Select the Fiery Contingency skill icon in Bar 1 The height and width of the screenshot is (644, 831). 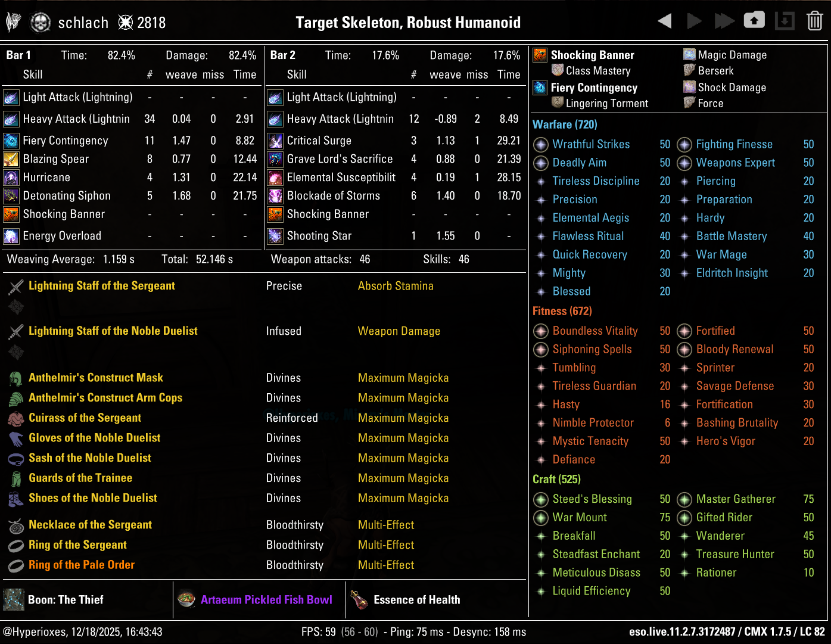click(11, 141)
